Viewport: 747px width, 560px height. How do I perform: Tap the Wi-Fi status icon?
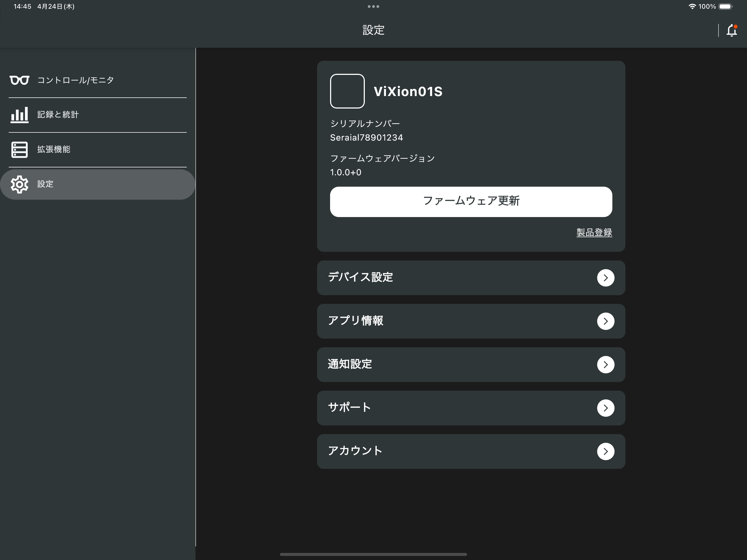coord(692,7)
